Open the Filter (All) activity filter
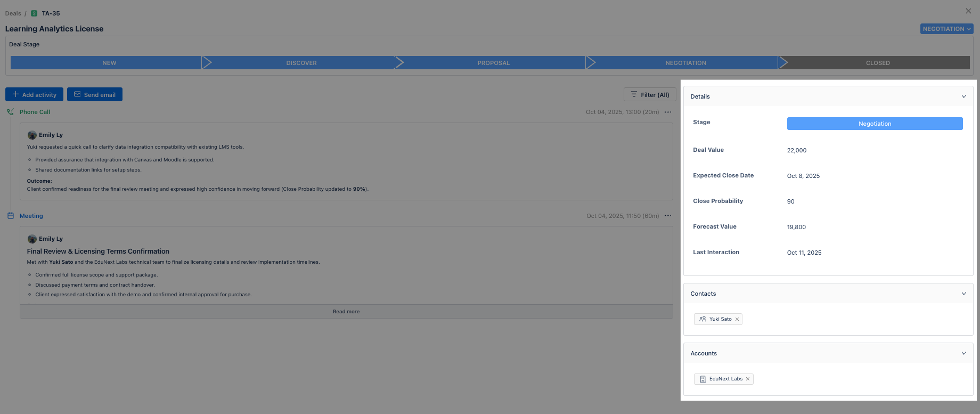980x414 pixels. (650, 94)
